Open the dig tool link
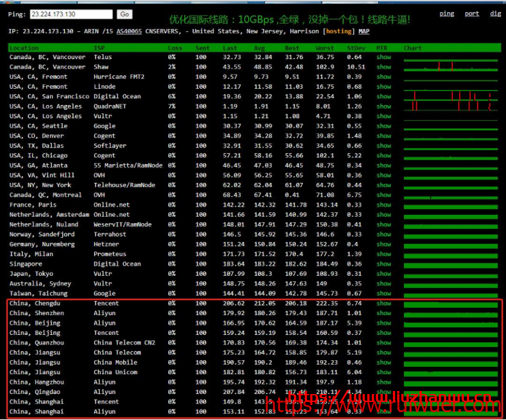The image size is (506, 420). [495, 14]
